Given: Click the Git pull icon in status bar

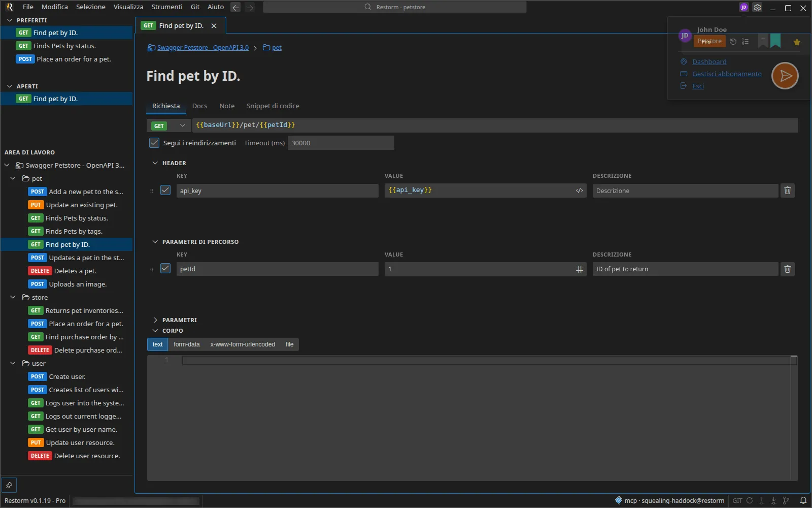Looking at the screenshot, I should pos(773,500).
